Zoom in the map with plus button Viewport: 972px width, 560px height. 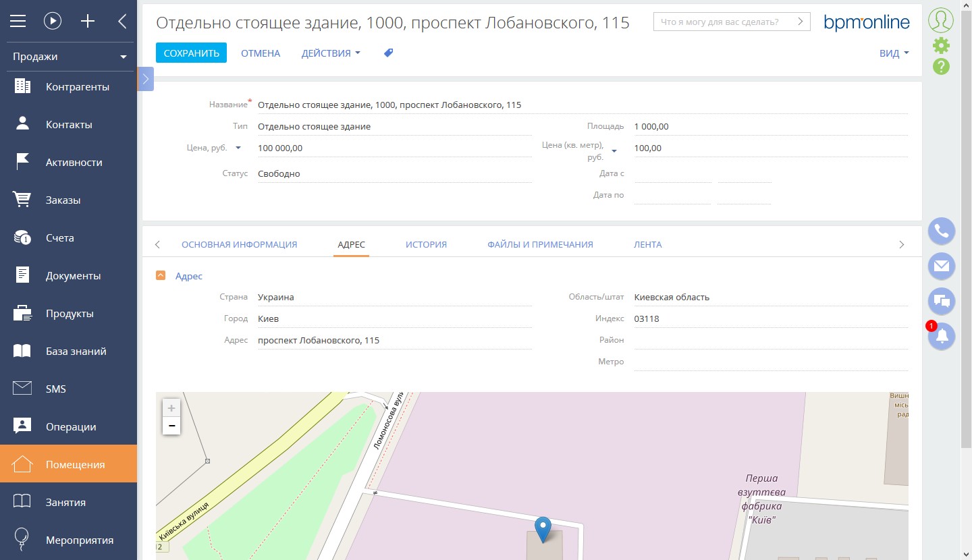tap(171, 408)
